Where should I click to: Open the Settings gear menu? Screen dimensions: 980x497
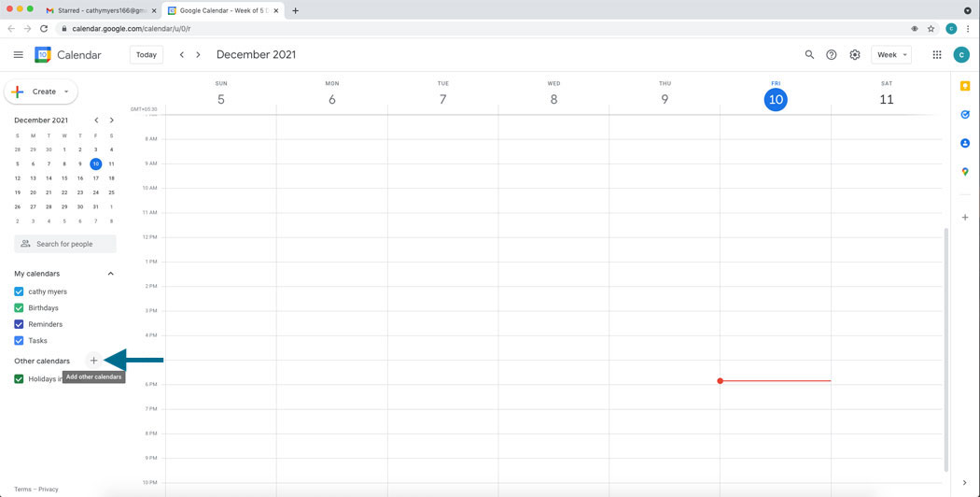(x=855, y=55)
